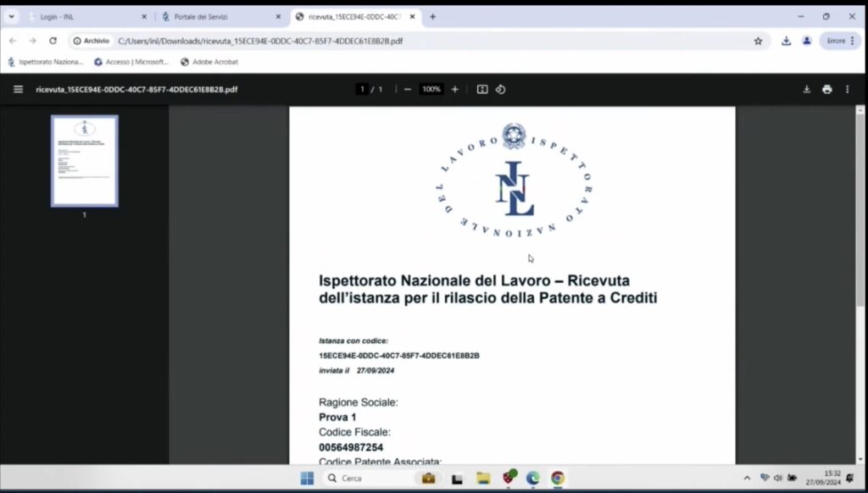This screenshot has height=493, width=868.
Task: Zoom out with the minus button
Action: coord(408,89)
